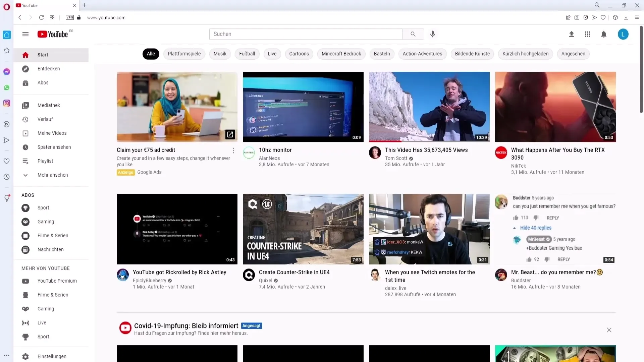
Task: Click the upload/create video icon
Action: tap(571, 34)
